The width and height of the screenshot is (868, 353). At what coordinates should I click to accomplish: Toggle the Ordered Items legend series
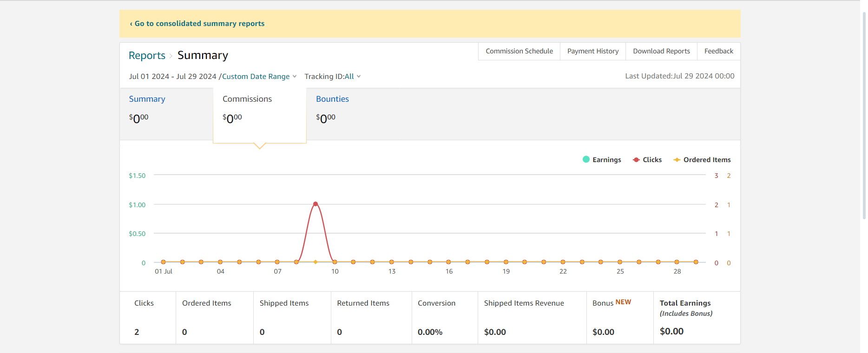[x=702, y=160]
